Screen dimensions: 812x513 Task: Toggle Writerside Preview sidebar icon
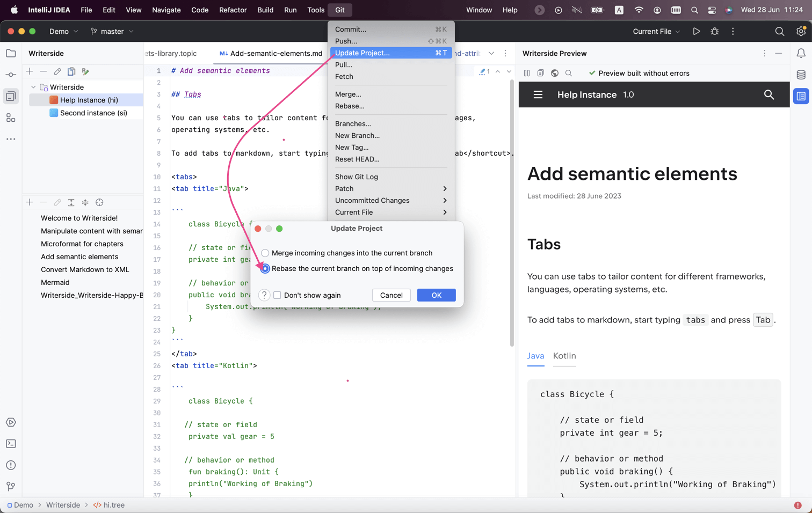[x=801, y=97]
